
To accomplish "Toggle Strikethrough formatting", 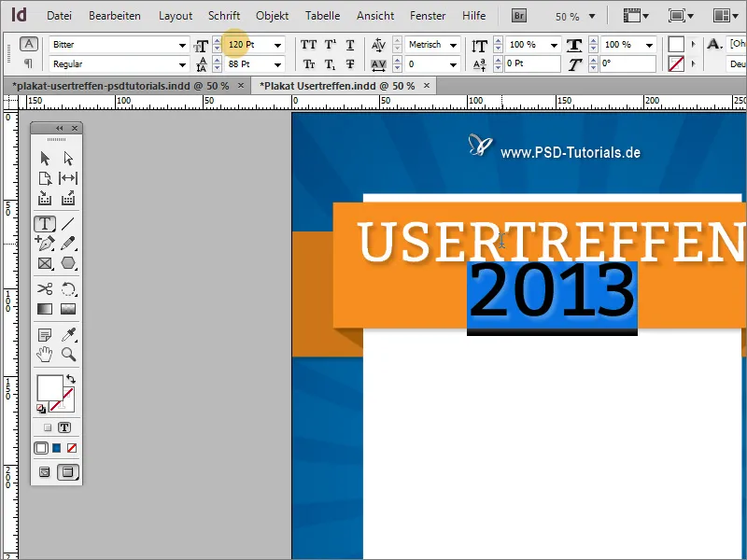I will (x=350, y=63).
